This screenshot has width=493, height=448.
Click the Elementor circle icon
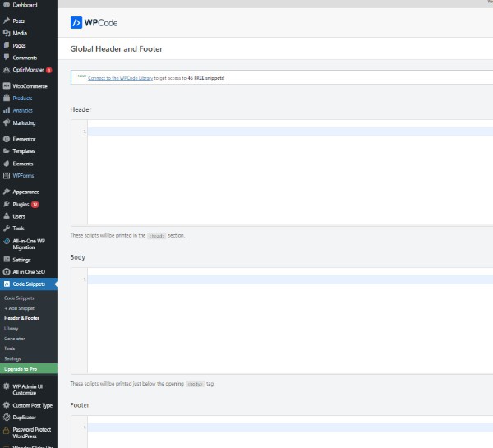pyautogui.click(x=7, y=139)
